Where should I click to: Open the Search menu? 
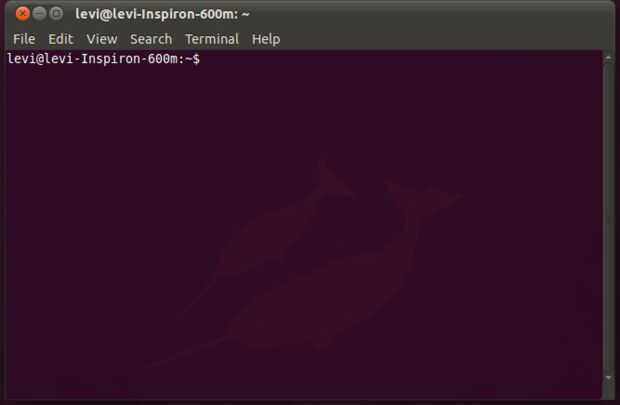pos(151,39)
